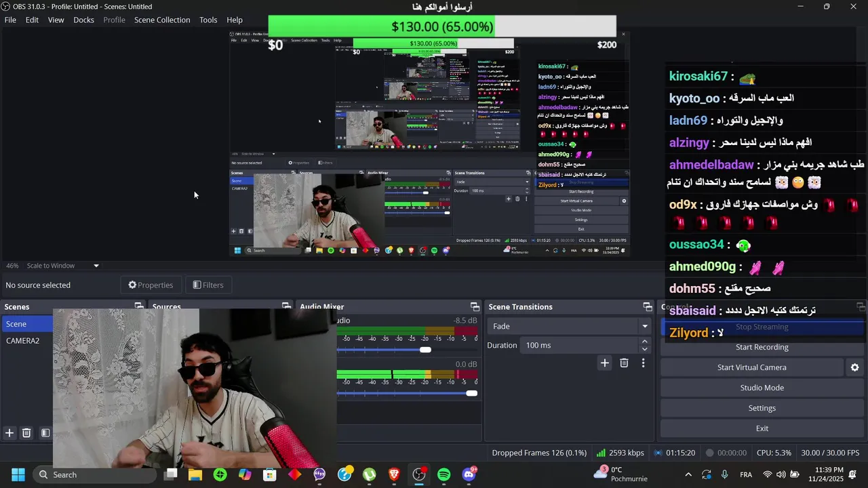Open the Edit menu
Viewport: 868px width, 488px height.
pos(32,20)
